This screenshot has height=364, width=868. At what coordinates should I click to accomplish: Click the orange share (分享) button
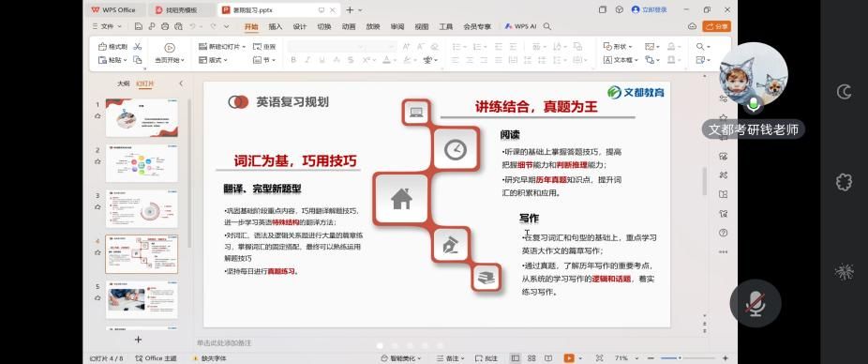[x=717, y=26]
